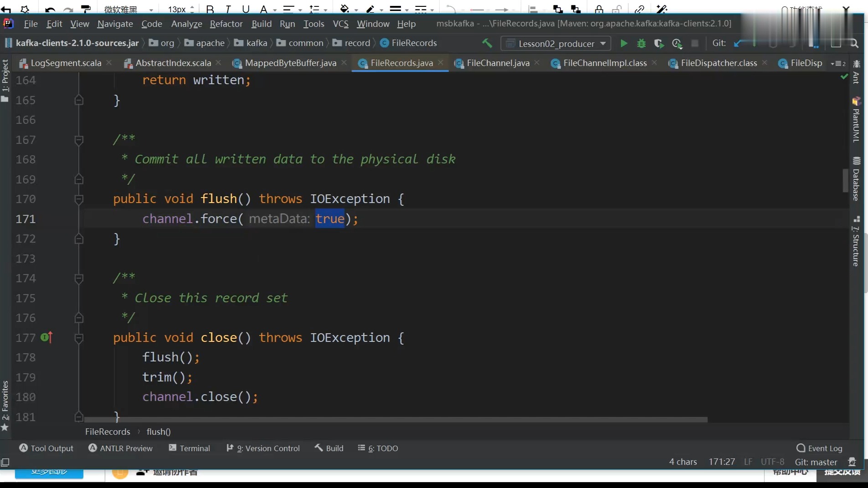Image resolution: width=868 pixels, height=488 pixels.
Task: Click the green inspection checkmark indicator
Action: click(x=844, y=77)
